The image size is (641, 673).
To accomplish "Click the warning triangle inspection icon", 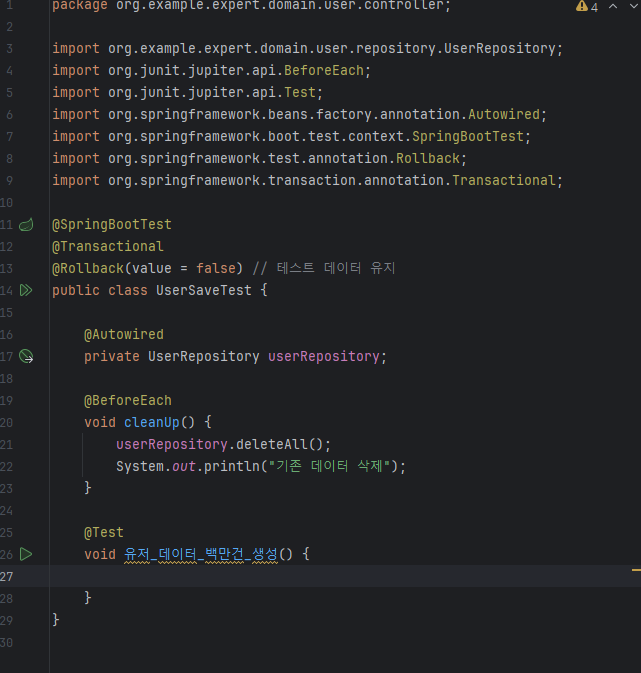I will point(582,6).
